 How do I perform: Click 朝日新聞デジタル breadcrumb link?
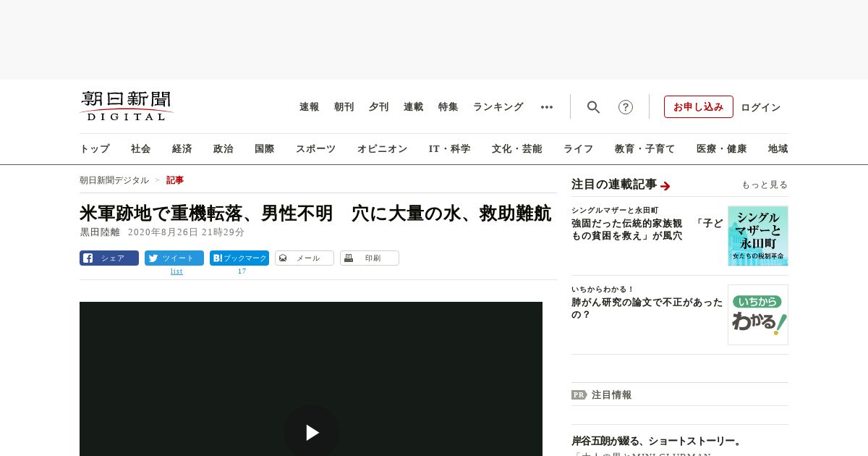pyautogui.click(x=114, y=180)
